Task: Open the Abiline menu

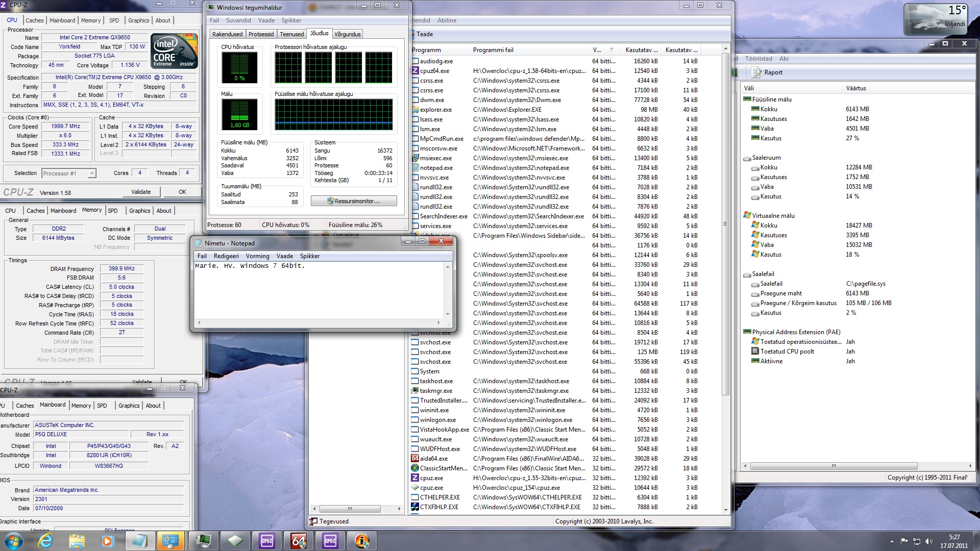Action: click(447, 20)
